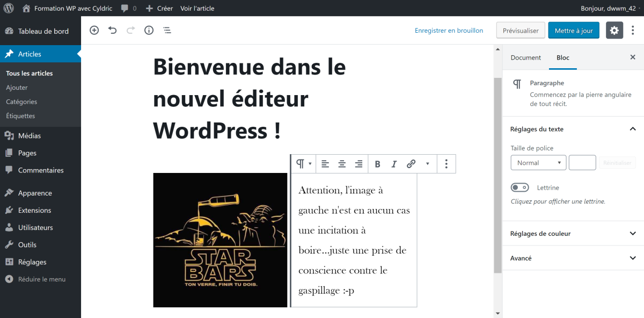Open Tableau de bord dashboard
The image size is (644, 318).
pyautogui.click(x=40, y=31)
